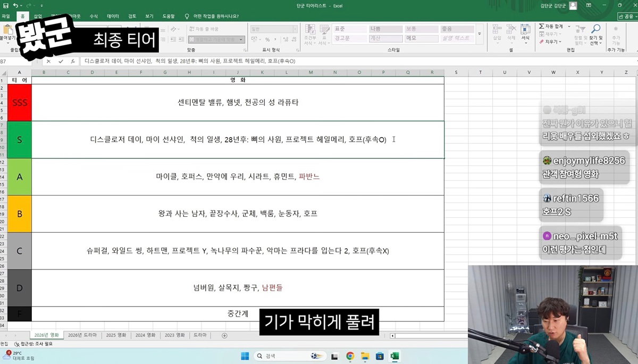Open the 2026년 드라마 sheet tab

82,335
